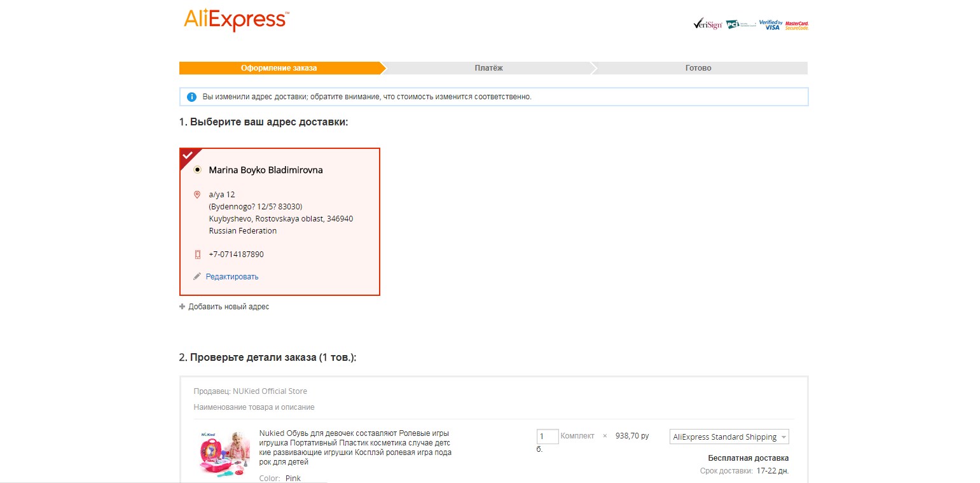Go to the Оформление заказа step

point(279,68)
